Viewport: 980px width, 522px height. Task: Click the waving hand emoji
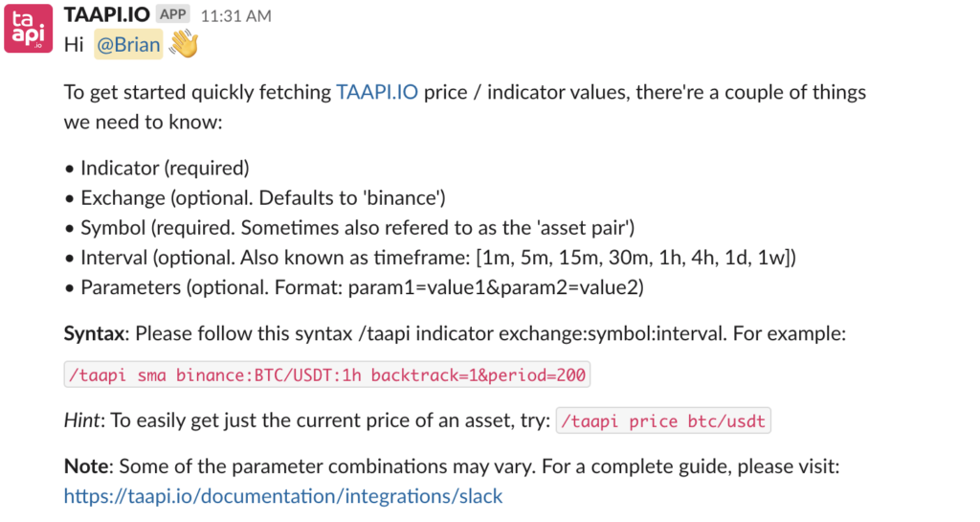click(184, 44)
